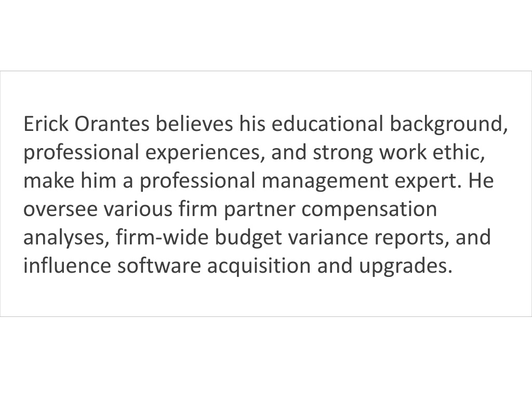Click the word "educational" in first line

[x=327, y=124]
